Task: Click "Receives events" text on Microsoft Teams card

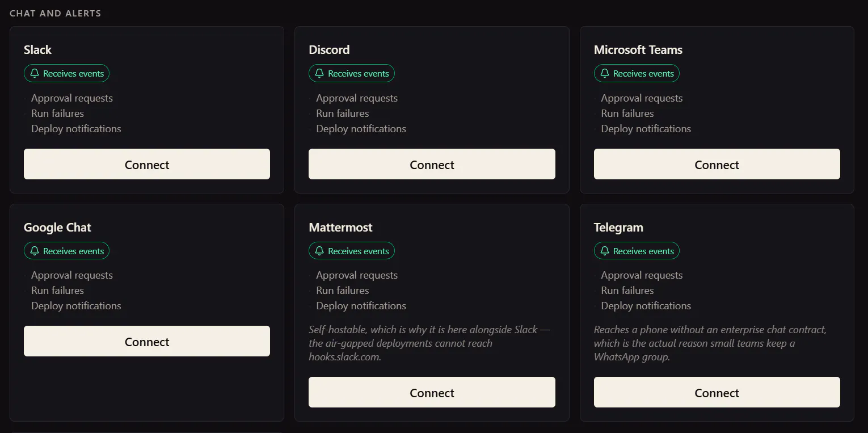Action: point(644,73)
